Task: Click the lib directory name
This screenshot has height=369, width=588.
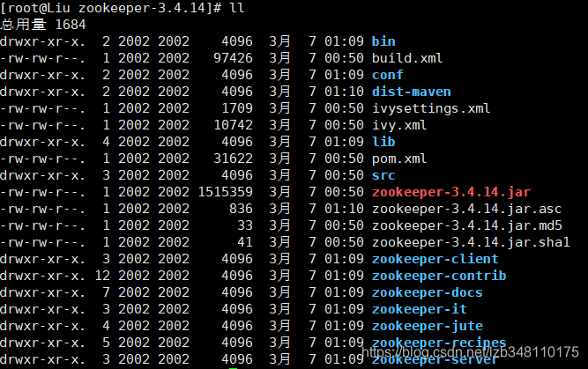Action: click(383, 142)
